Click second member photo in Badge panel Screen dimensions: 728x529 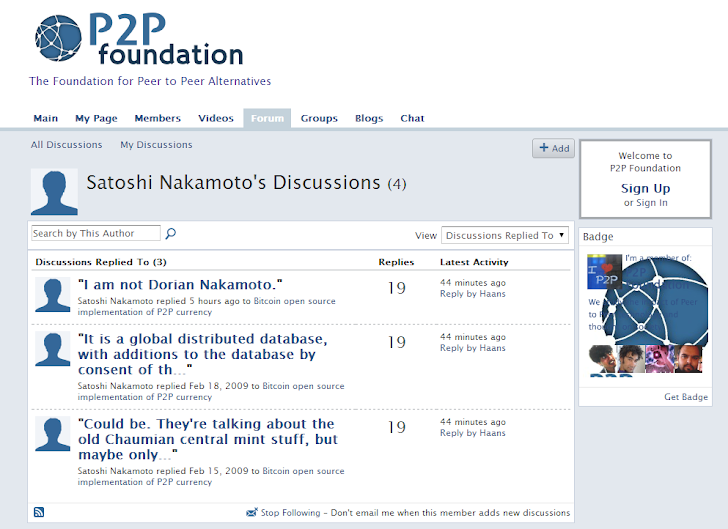[x=630, y=359]
